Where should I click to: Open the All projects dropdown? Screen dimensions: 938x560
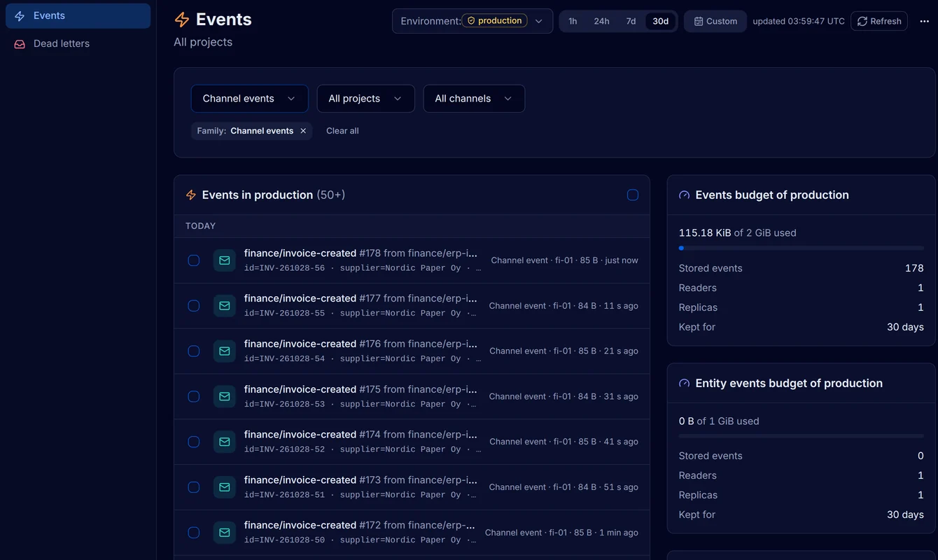coord(365,99)
